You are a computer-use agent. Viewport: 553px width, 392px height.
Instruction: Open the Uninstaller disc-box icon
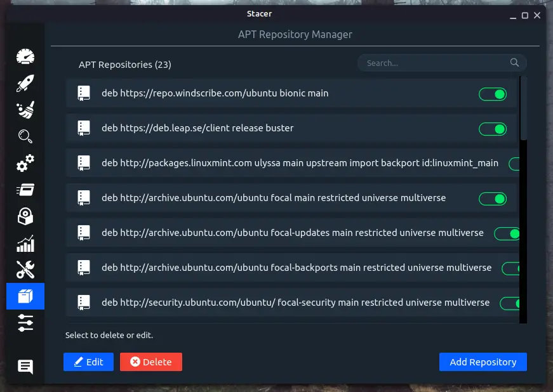click(x=25, y=216)
